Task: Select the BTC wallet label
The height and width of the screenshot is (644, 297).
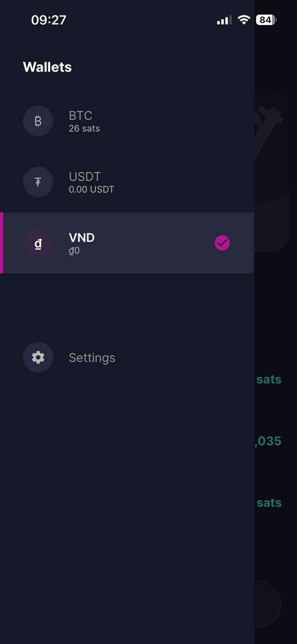Action: [80, 115]
